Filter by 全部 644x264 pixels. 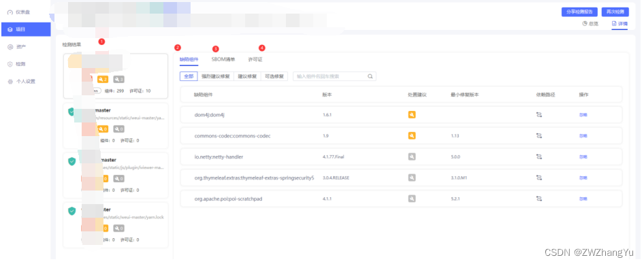189,76
